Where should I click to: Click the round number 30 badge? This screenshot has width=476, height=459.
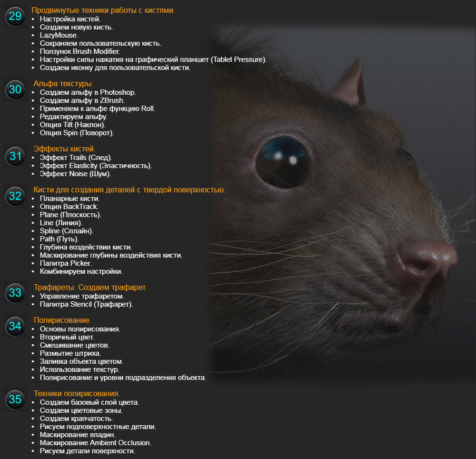15,90
